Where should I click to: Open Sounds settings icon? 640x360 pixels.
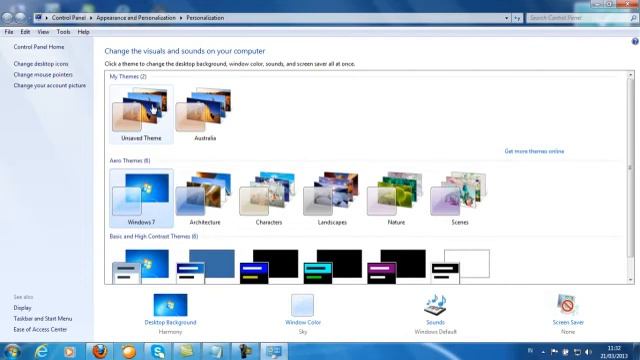click(435, 305)
